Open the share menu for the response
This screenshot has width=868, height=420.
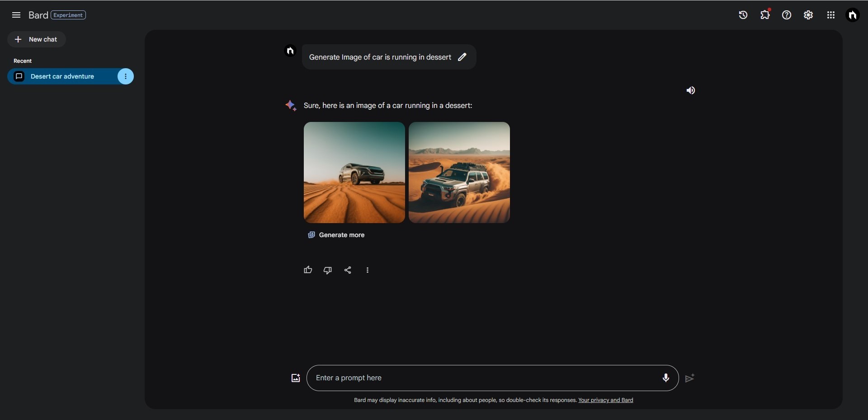pyautogui.click(x=348, y=270)
